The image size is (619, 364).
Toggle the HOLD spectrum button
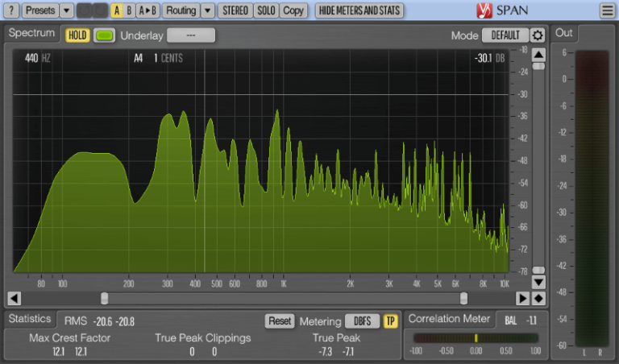click(x=77, y=35)
